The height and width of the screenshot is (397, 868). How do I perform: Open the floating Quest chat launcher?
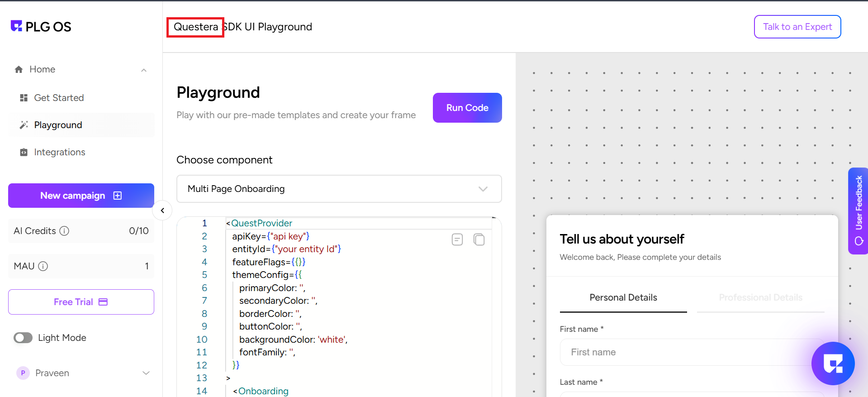pyautogui.click(x=833, y=363)
